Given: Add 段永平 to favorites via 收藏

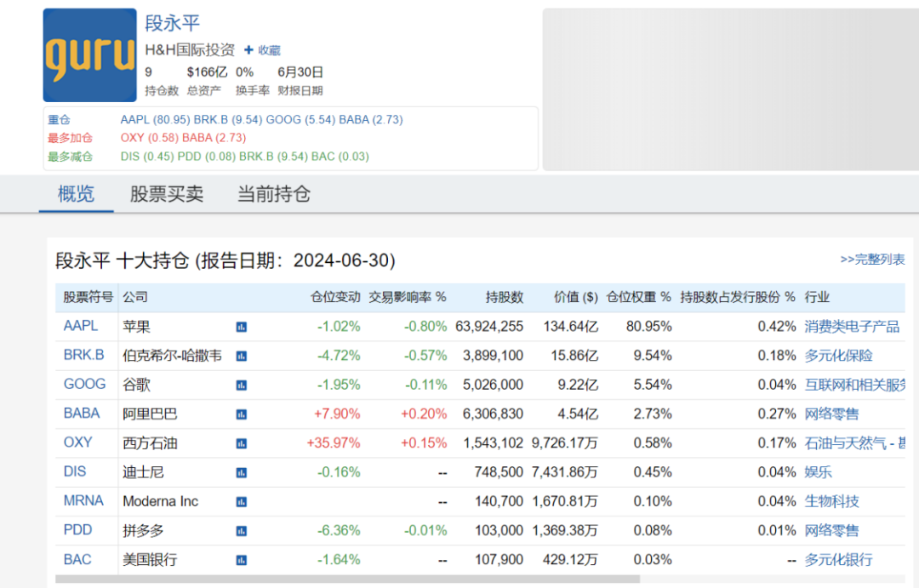Looking at the screenshot, I should click(x=262, y=50).
